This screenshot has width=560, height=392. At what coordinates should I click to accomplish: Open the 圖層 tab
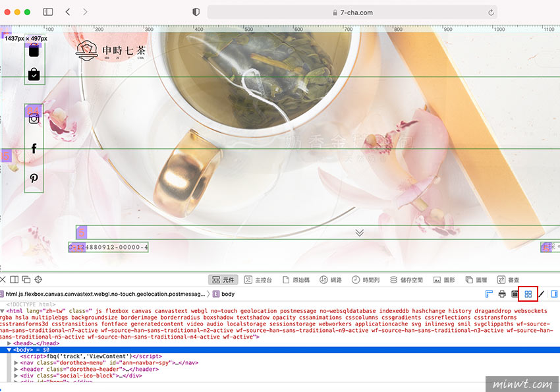pyautogui.click(x=476, y=280)
